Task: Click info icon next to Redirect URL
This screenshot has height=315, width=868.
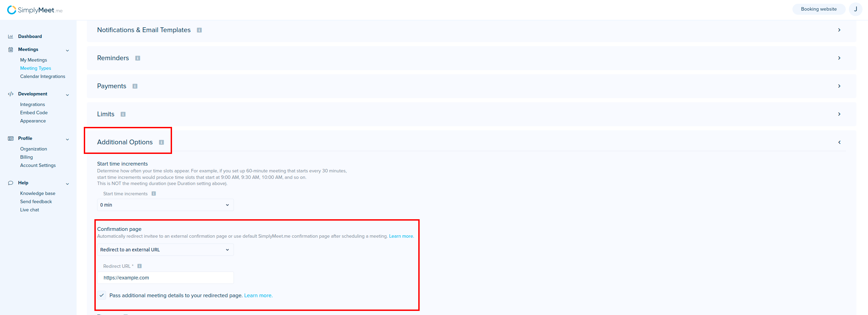Action: pyautogui.click(x=140, y=266)
